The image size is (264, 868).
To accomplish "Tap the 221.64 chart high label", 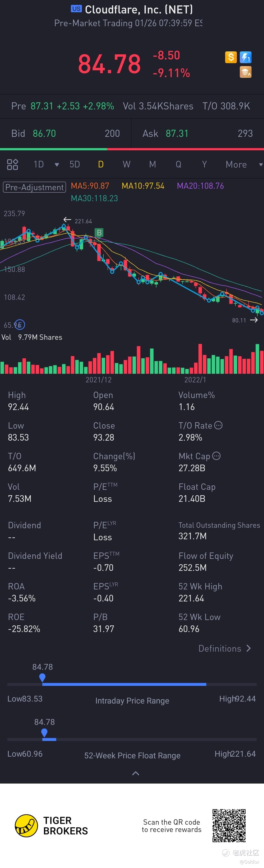I will (83, 221).
